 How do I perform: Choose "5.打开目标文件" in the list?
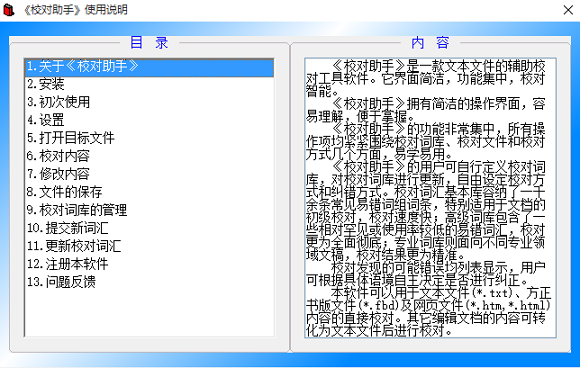point(150,138)
